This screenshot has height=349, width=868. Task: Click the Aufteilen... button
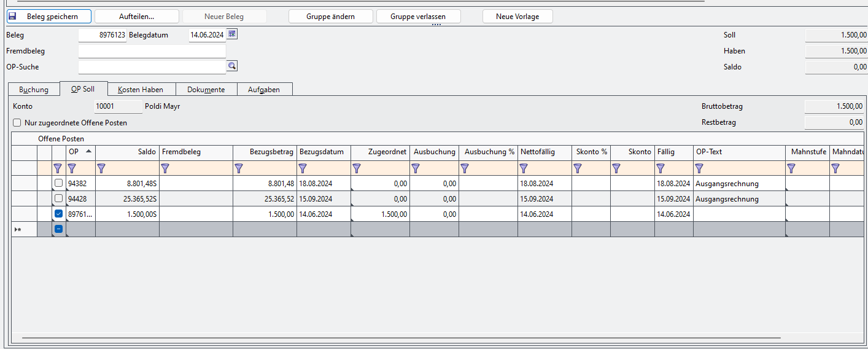coord(136,17)
